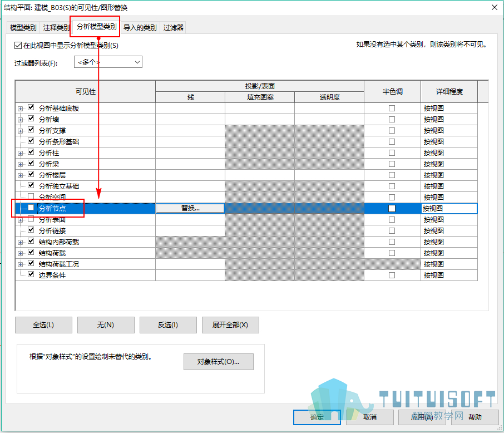Expand the 分析支撑 tree node

(20, 131)
